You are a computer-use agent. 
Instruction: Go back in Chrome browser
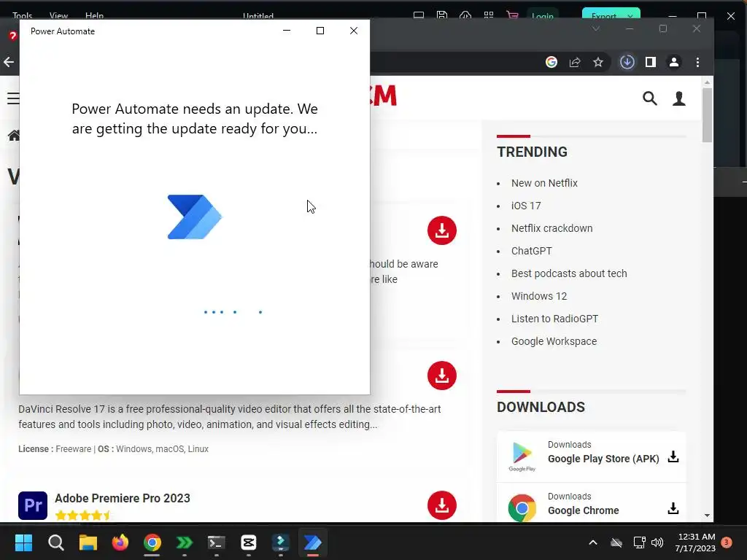(9, 62)
